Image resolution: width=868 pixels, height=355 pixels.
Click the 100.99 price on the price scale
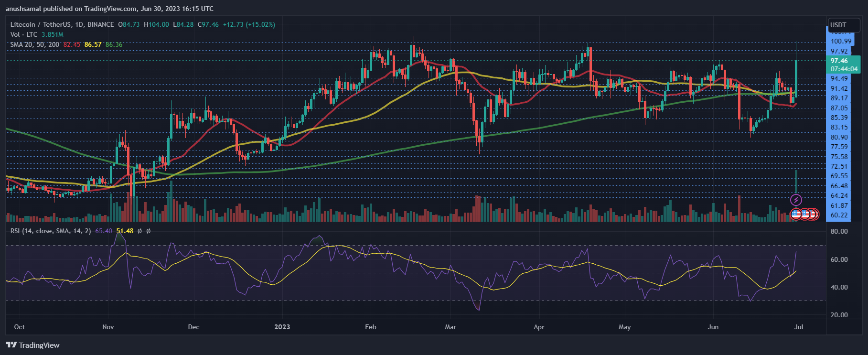point(840,41)
